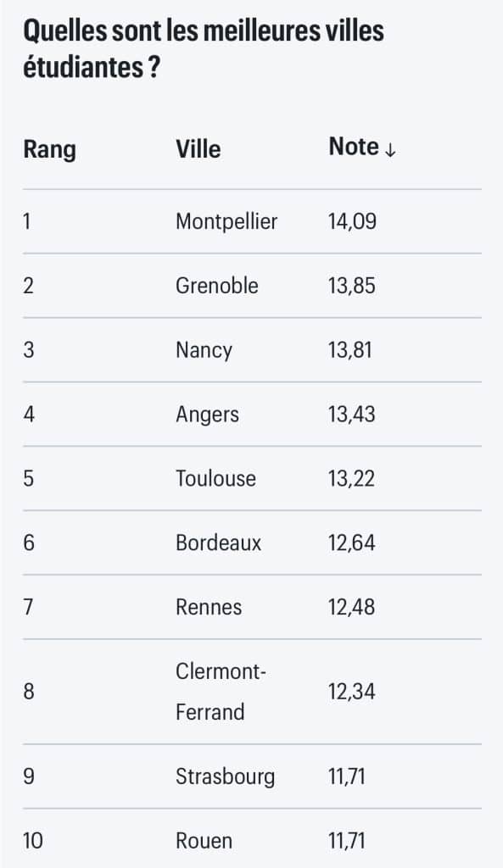The width and height of the screenshot is (503, 868).
Task: Click rank number 7 in Rang column
Action: pyautogui.click(x=28, y=607)
